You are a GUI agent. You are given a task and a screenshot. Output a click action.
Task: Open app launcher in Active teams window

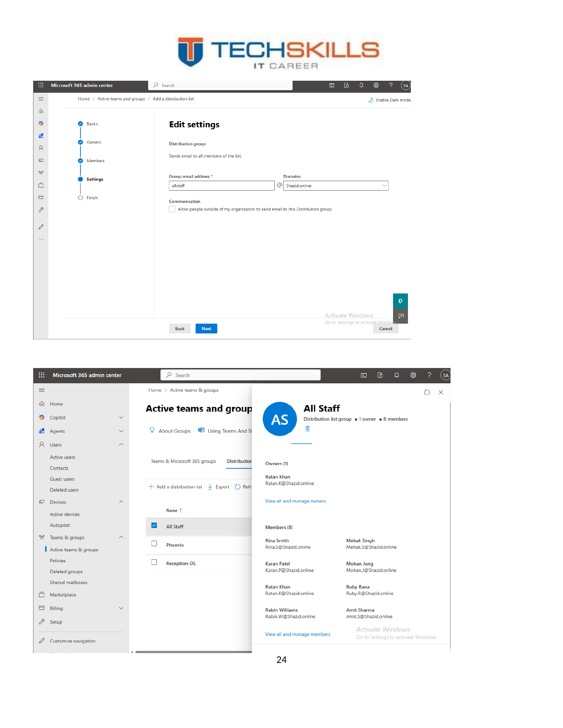(x=41, y=375)
